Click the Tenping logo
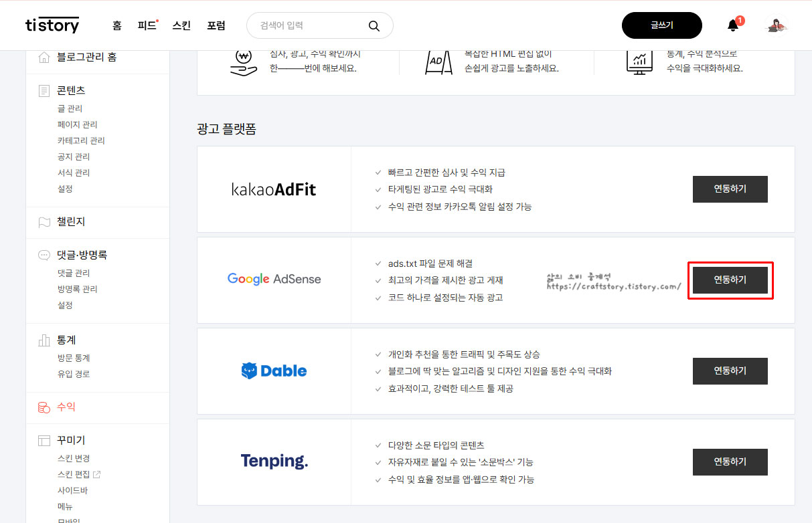 [274, 461]
